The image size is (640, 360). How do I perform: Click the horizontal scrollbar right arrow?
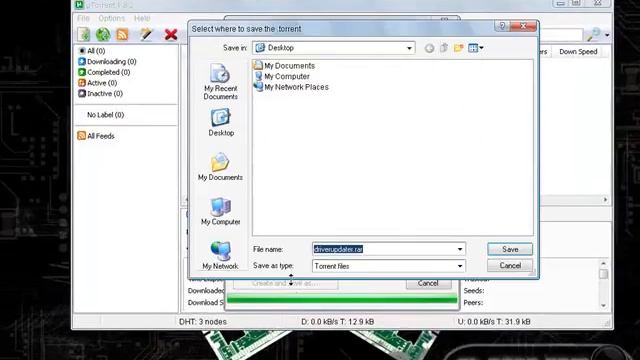(x=605, y=200)
